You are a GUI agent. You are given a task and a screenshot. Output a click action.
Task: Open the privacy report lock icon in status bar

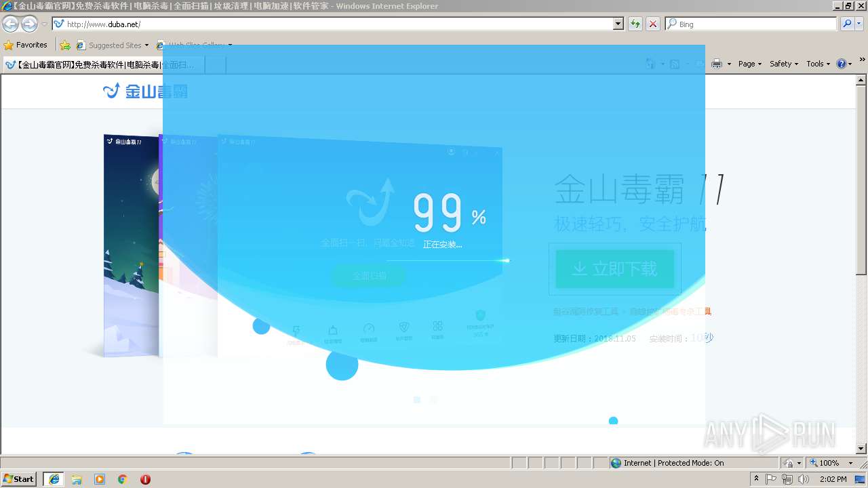coord(789,463)
